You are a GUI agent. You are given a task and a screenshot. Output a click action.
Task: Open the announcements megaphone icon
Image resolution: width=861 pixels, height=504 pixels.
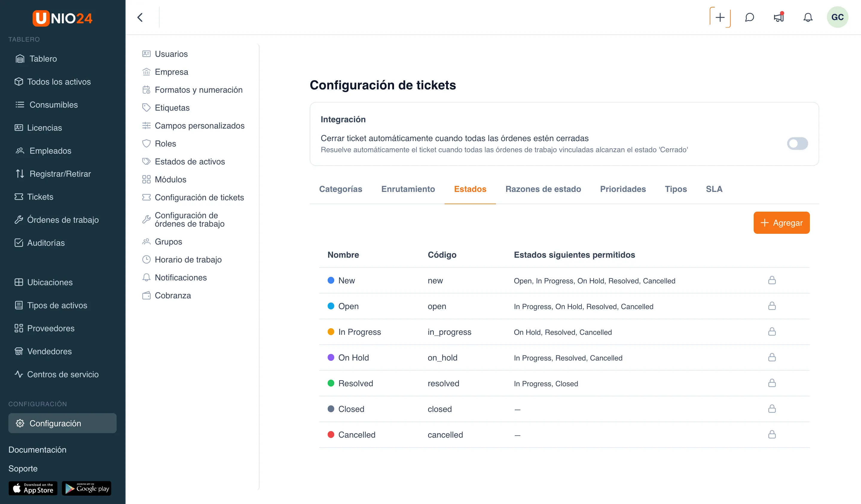tap(779, 17)
